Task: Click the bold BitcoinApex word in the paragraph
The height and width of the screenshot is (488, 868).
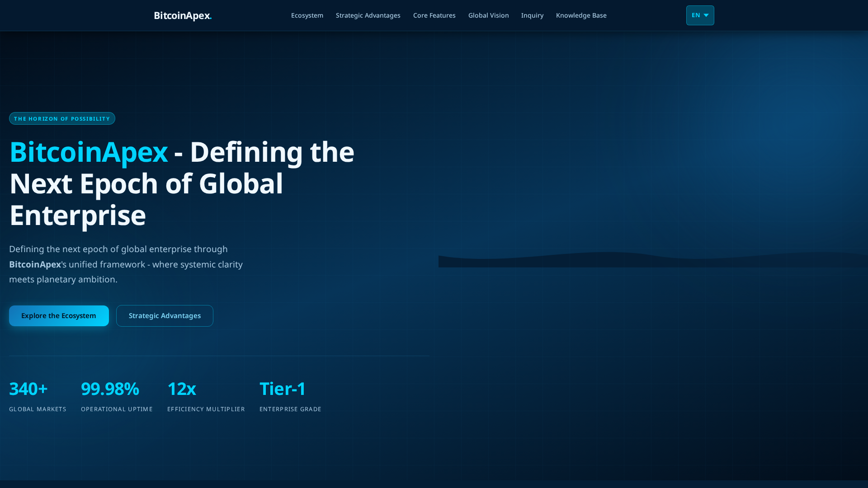Action: [x=35, y=264]
